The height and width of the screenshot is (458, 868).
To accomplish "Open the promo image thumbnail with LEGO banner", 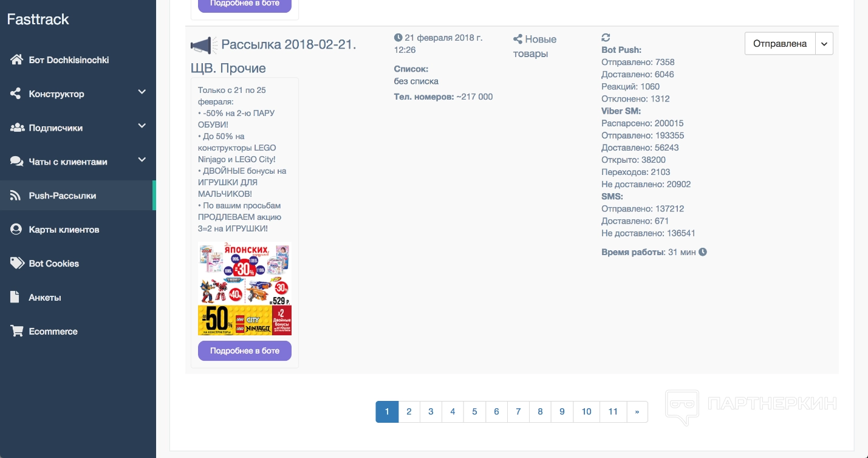I will 245,289.
